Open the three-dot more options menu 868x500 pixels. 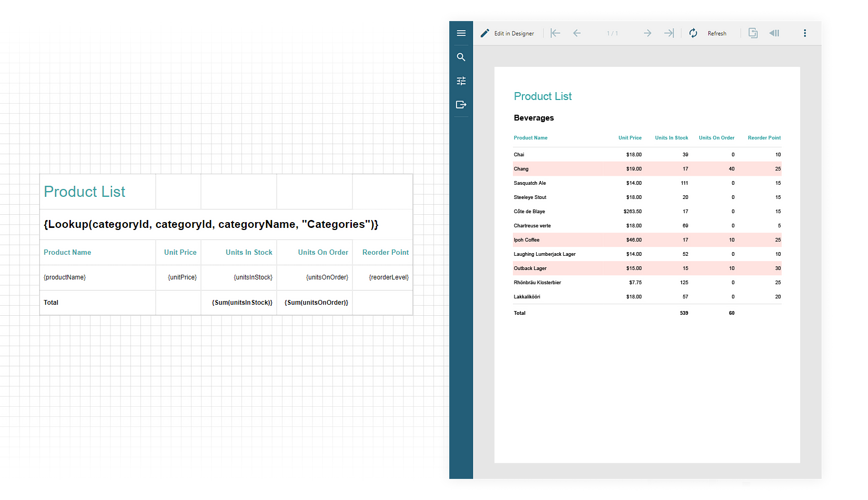[804, 33]
